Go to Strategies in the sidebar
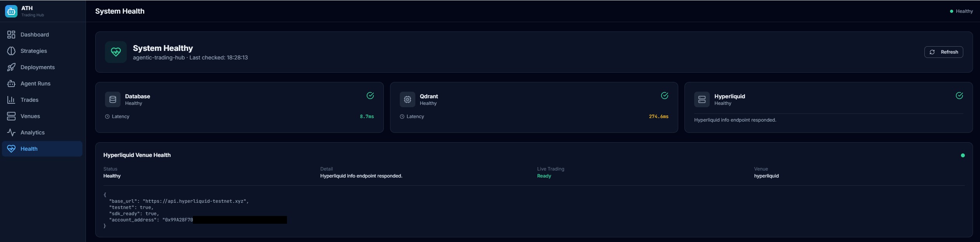The image size is (980, 242). [34, 51]
